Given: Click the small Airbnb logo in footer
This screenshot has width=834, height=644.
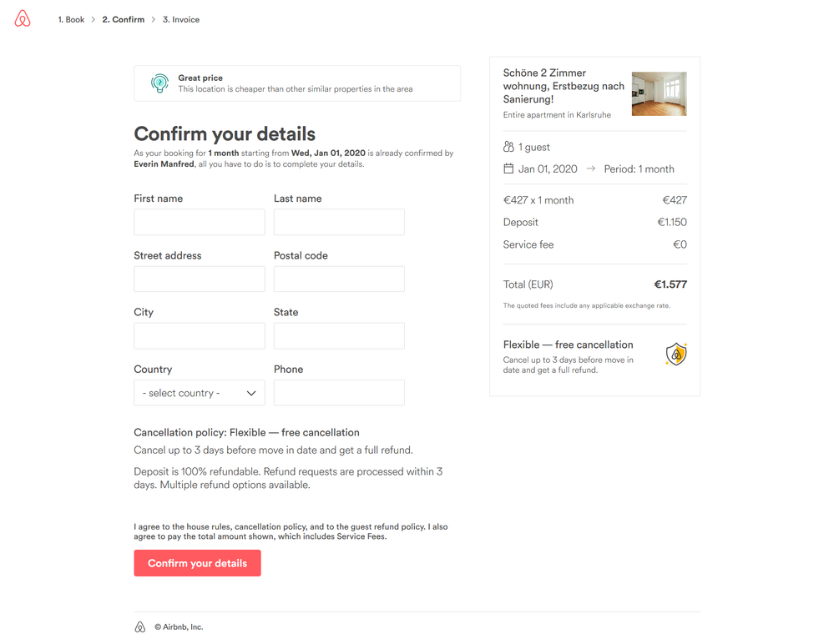Looking at the screenshot, I should coord(140,626).
